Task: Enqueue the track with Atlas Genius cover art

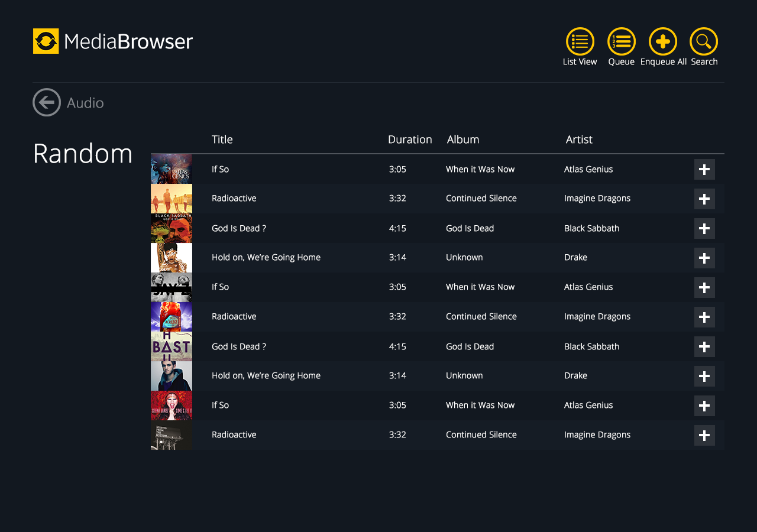Action: coord(704,169)
